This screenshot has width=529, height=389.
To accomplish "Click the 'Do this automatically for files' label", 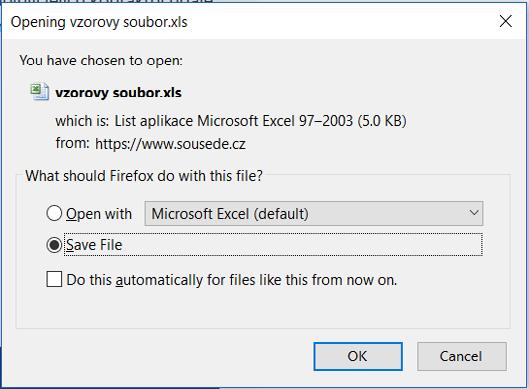I will 232,280.
